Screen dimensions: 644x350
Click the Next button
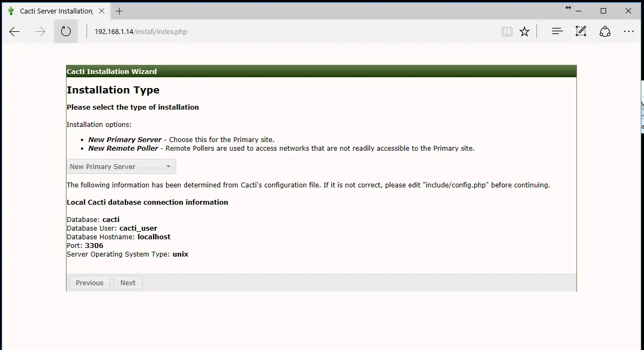pyautogui.click(x=128, y=282)
